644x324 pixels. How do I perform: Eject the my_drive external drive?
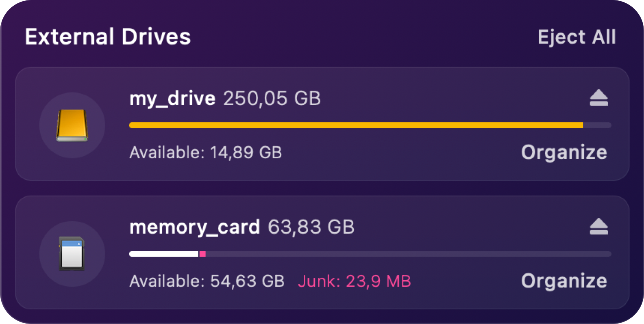(x=598, y=98)
